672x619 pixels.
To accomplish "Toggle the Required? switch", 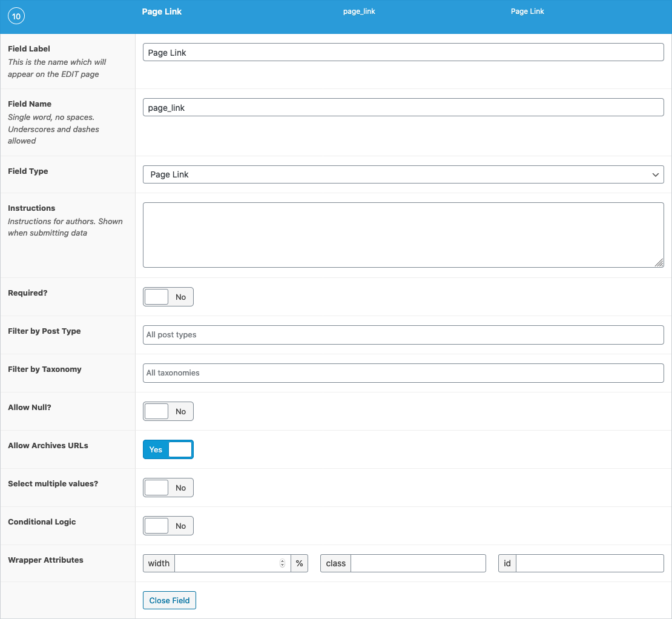I will (168, 297).
